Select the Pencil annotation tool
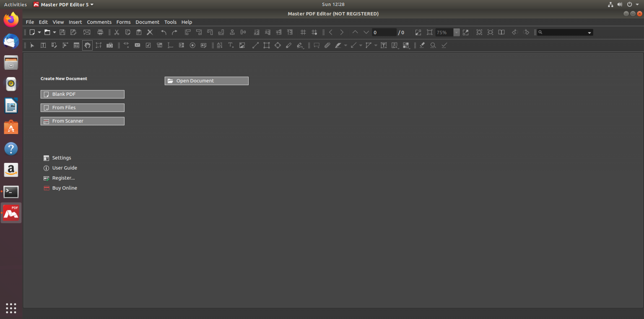The height and width of the screenshot is (319, 644). click(x=288, y=45)
